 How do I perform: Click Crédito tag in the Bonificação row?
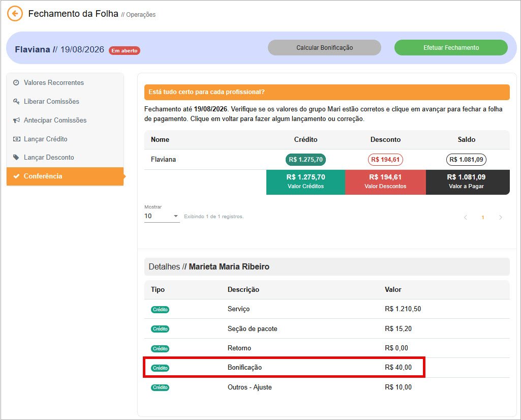160,368
